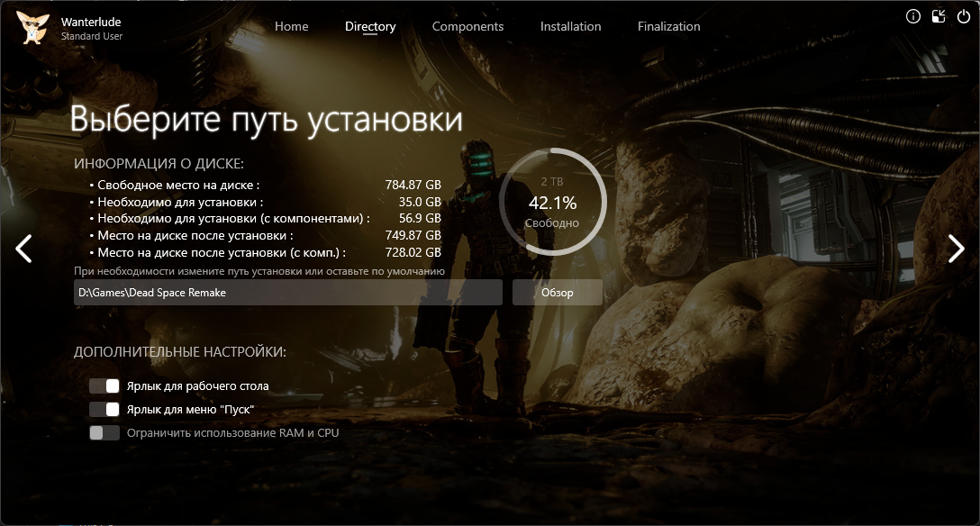Toggle the Start menu shortcut switch
Image resolution: width=980 pixels, height=526 pixels.
104,410
